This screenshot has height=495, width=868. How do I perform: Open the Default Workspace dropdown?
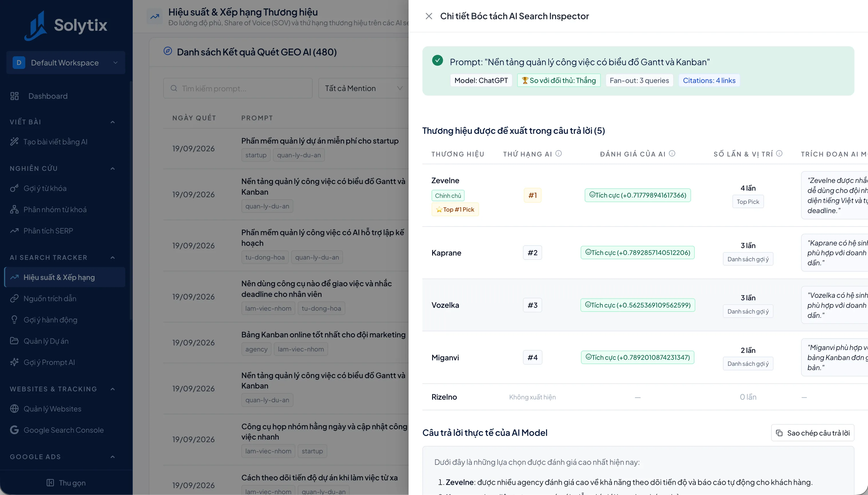66,63
